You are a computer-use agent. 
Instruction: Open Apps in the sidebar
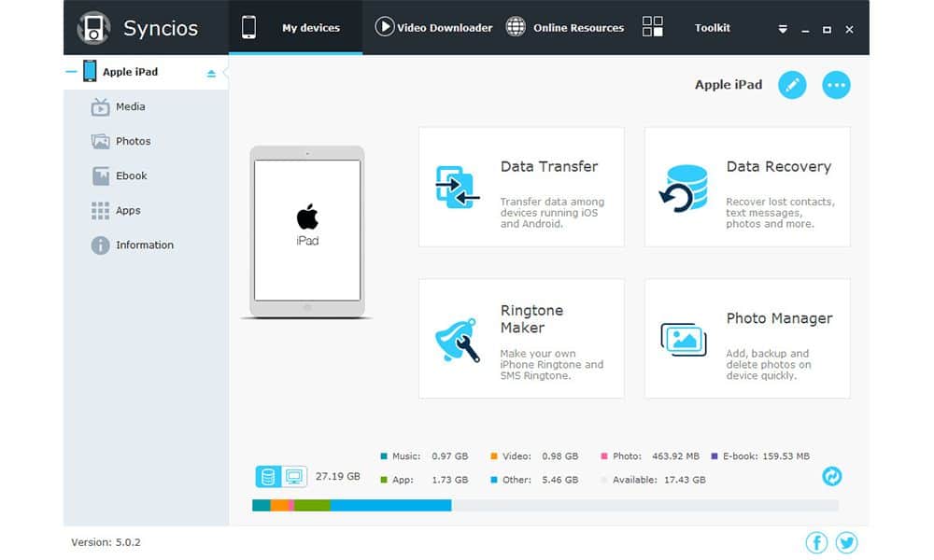146,210
